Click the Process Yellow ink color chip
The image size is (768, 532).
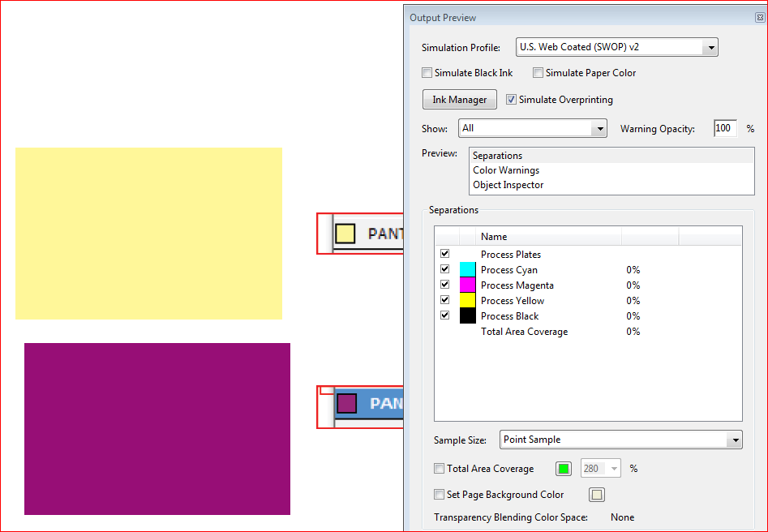pos(466,300)
